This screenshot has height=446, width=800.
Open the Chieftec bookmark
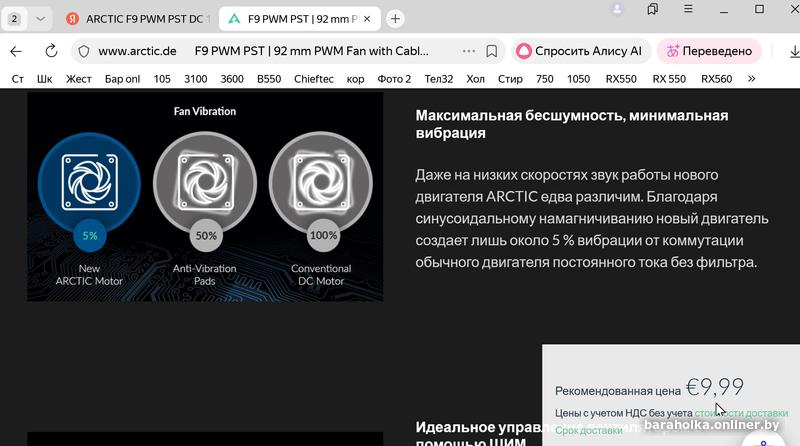pos(314,79)
